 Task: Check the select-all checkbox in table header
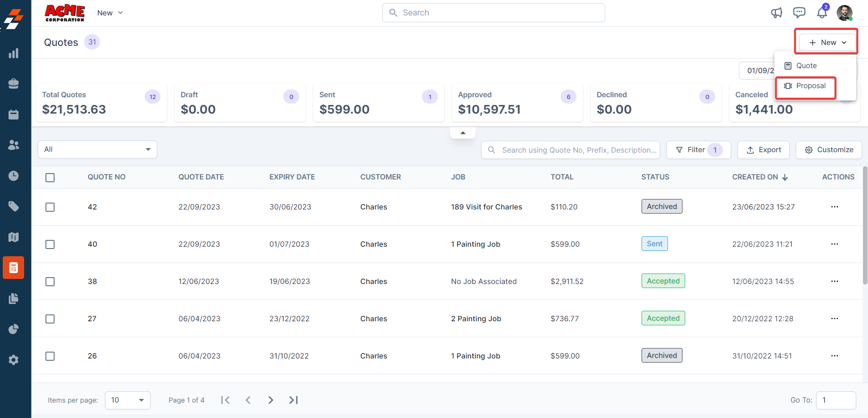[x=50, y=178]
